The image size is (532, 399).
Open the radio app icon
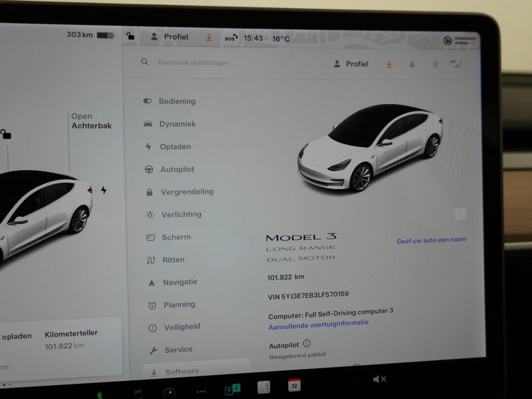coord(264,387)
